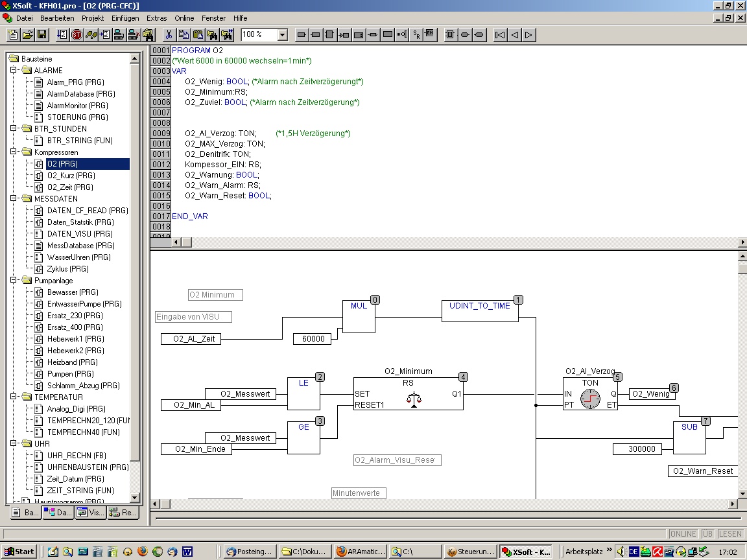Collapse the ALARME folder

pos(14,70)
